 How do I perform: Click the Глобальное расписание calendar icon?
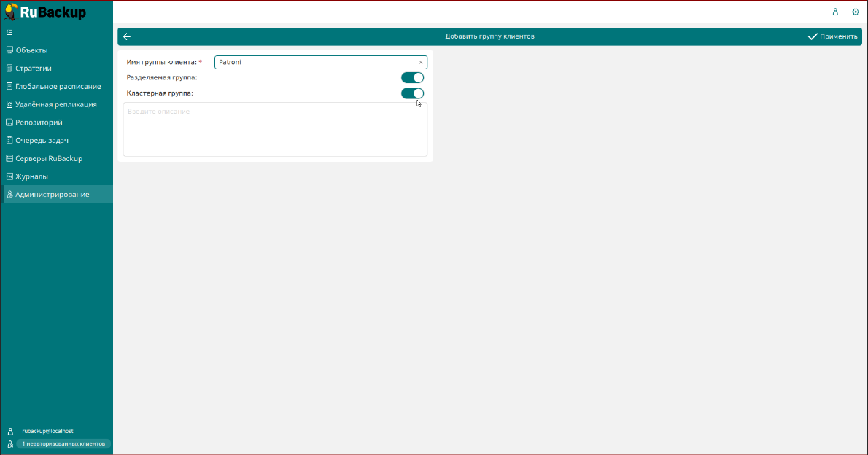(x=9, y=86)
